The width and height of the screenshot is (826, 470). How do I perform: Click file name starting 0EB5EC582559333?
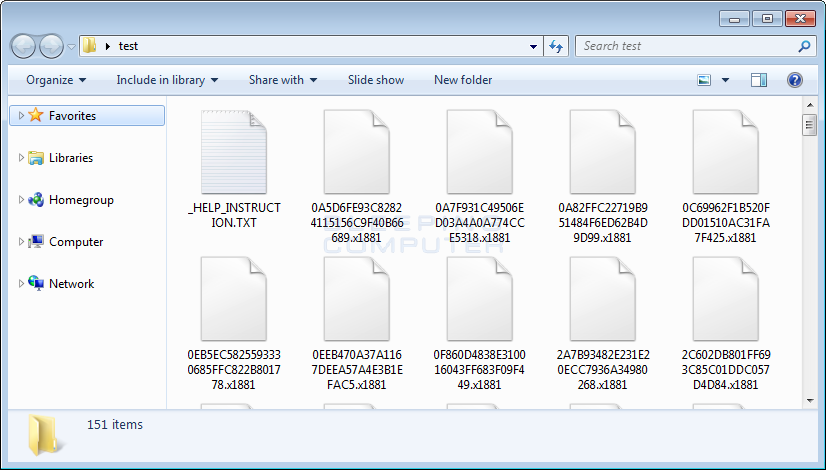pos(234,369)
